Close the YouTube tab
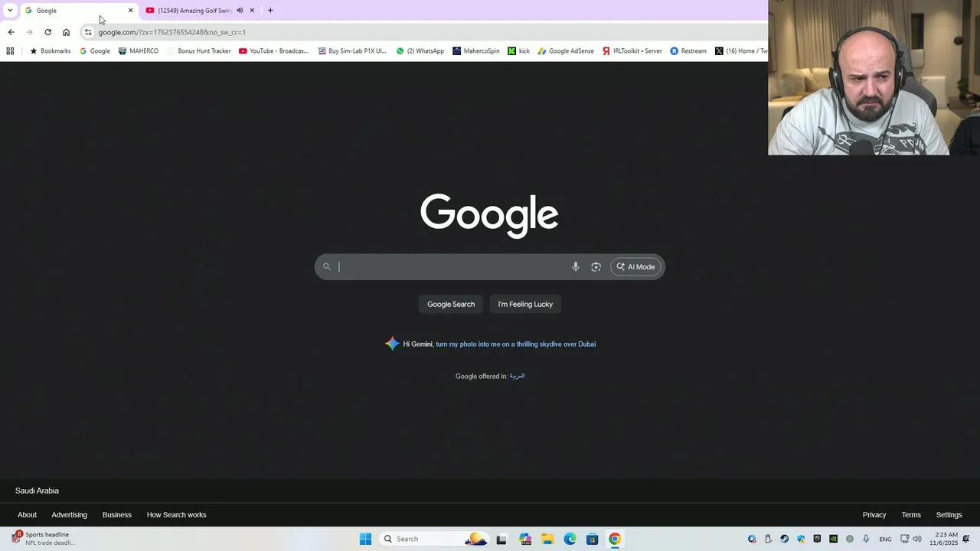This screenshot has width=980, height=551. point(252,11)
